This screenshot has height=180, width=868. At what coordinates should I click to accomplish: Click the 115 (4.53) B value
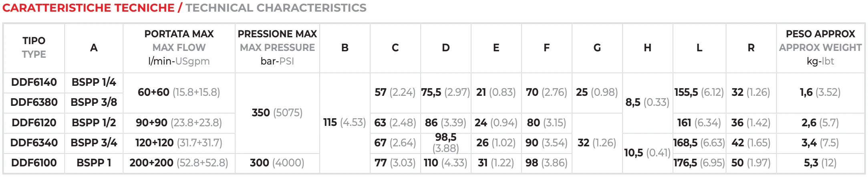344,122
